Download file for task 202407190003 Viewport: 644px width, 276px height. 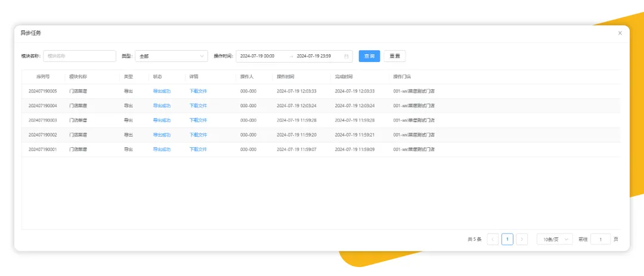click(x=198, y=120)
